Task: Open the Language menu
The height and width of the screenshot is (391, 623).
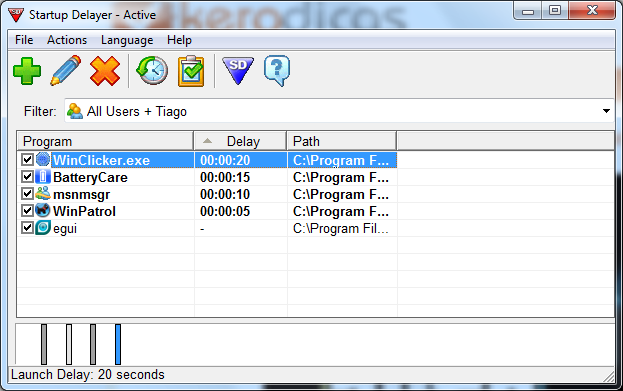Action: (127, 40)
